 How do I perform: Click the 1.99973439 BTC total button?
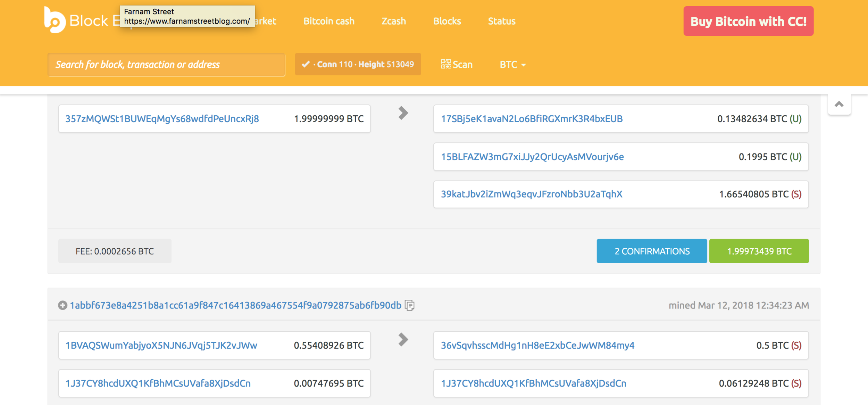tap(759, 251)
